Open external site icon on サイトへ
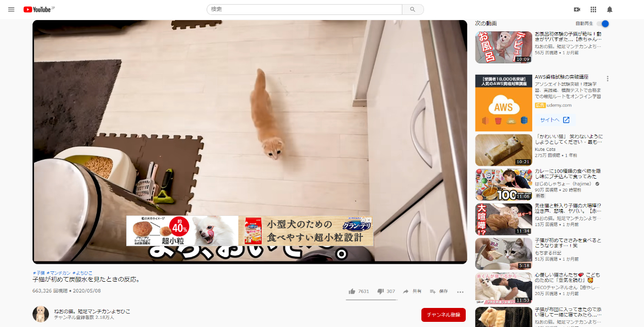This screenshot has height=327, width=644. tap(566, 120)
